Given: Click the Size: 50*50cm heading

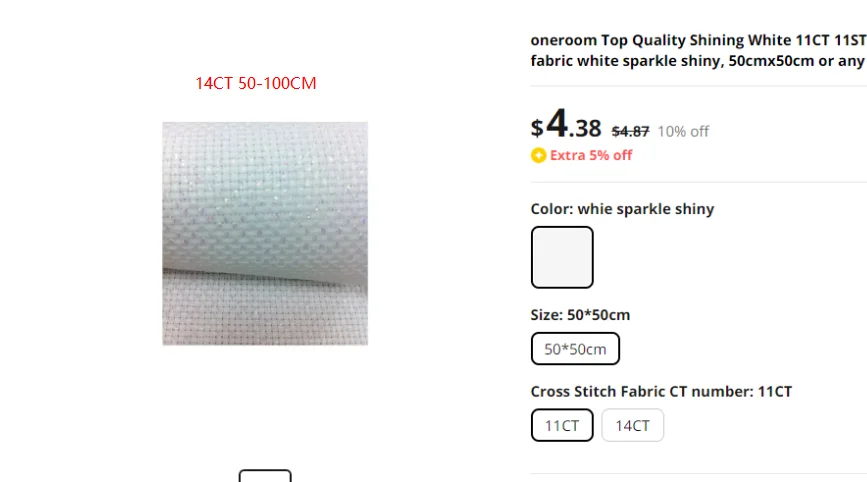Looking at the screenshot, I should [x=580, y=315].
